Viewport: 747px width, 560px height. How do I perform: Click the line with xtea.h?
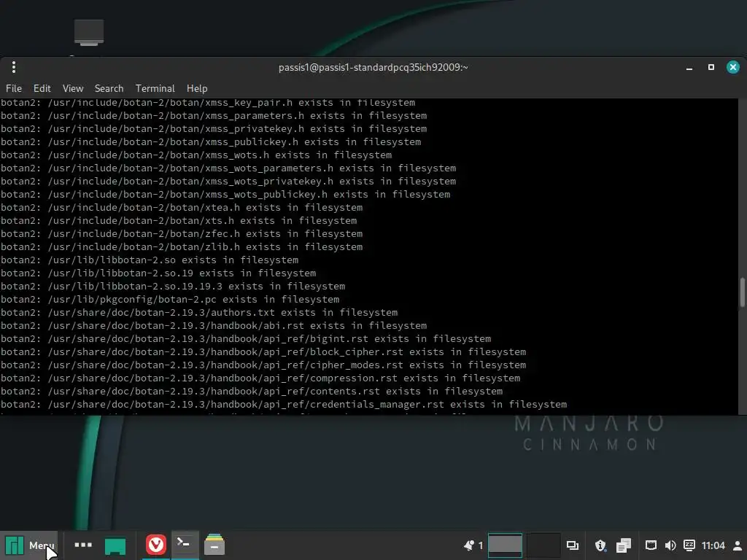click(182, 208)
